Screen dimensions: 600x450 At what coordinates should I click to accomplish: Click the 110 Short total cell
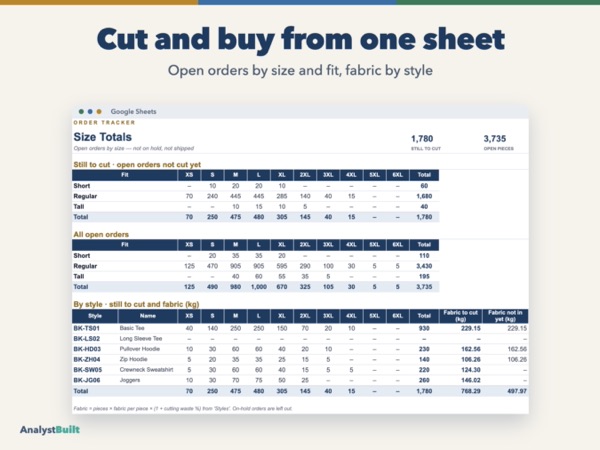[424, 256]
